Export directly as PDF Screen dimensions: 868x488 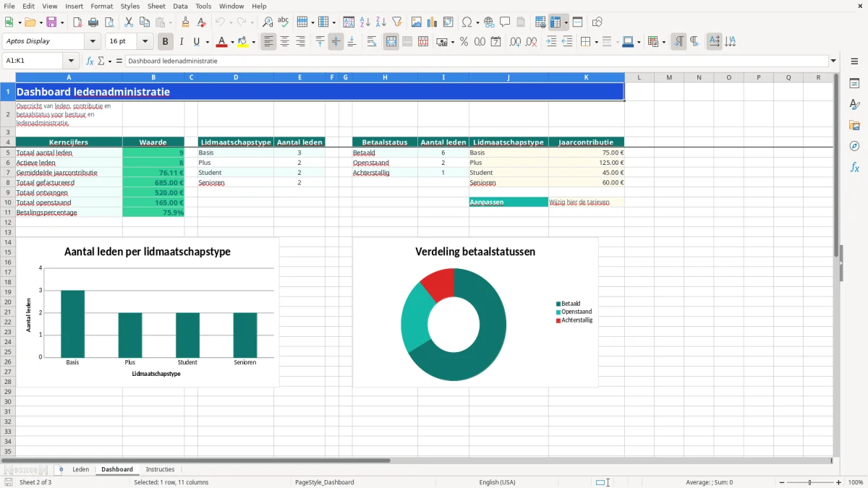click(77, 22)
